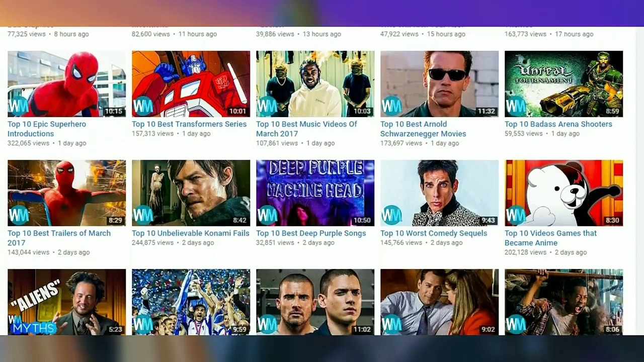
Task: Click Top 10 Best Trailers of March 2017 title
Action: point(59,238)
